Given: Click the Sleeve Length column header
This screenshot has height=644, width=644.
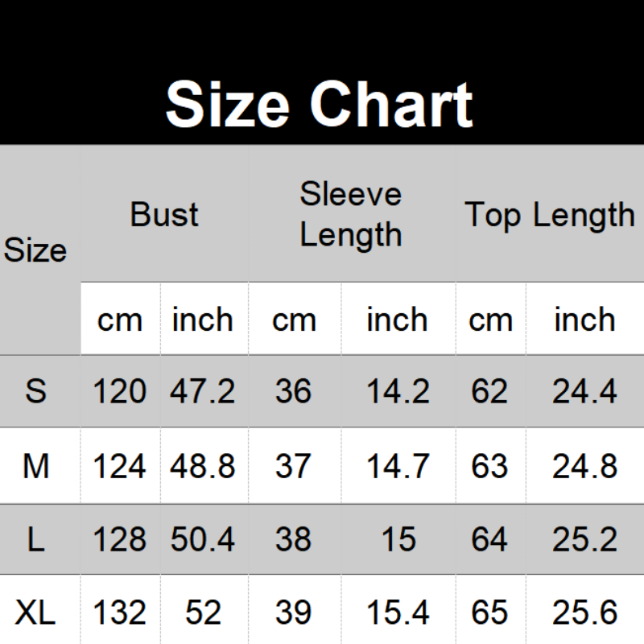Looking at the screenshot, I should pyautogui.click(x=351, y=215).
